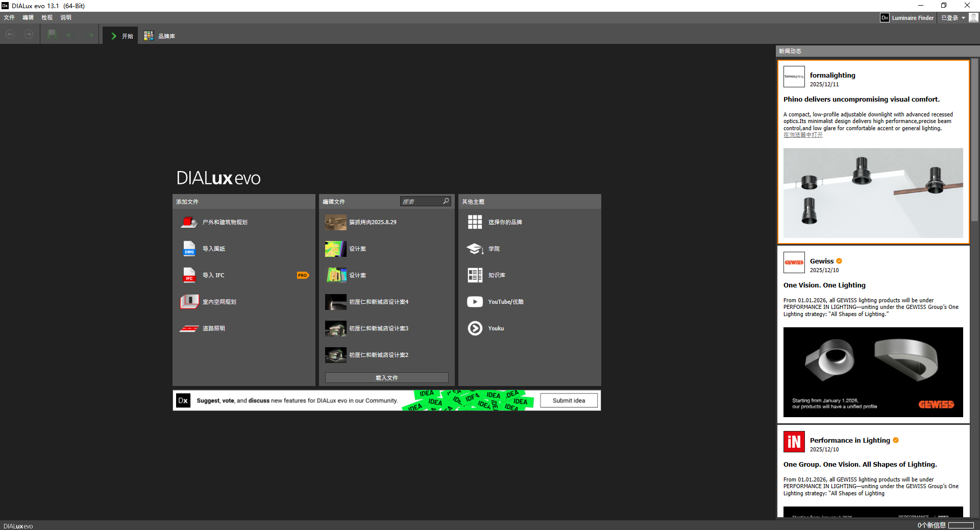Click the 0个新信息 status bar text
980x530 pixels.
(x=932, y=525)
